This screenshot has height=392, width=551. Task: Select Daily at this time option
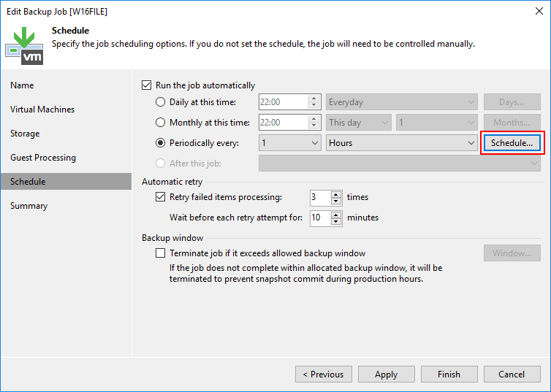pyautogui.click(x=161, y=103)
